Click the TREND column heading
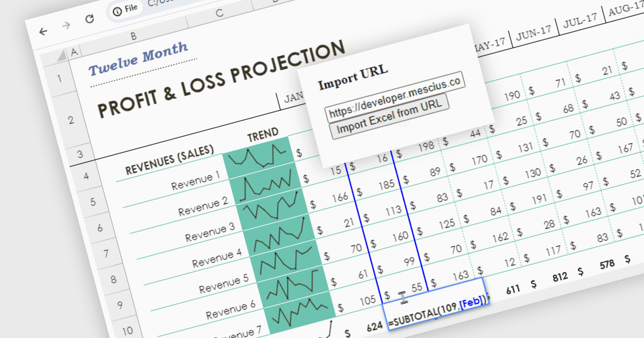 [262, 134]
